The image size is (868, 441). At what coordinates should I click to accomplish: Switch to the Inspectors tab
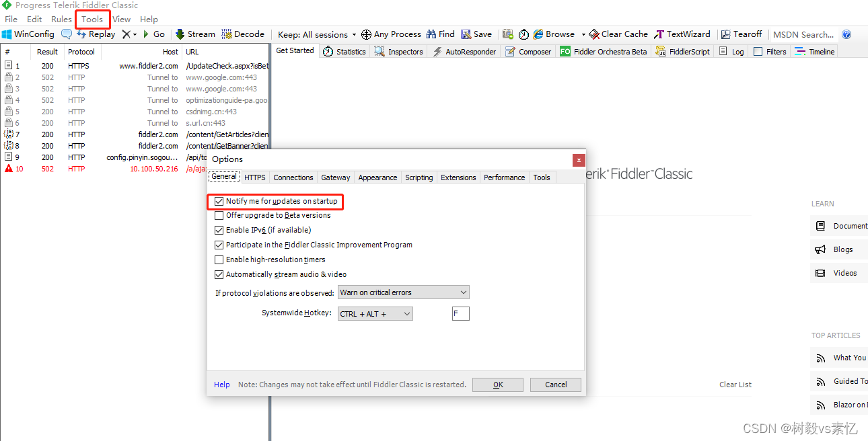(x=399, y=52)
